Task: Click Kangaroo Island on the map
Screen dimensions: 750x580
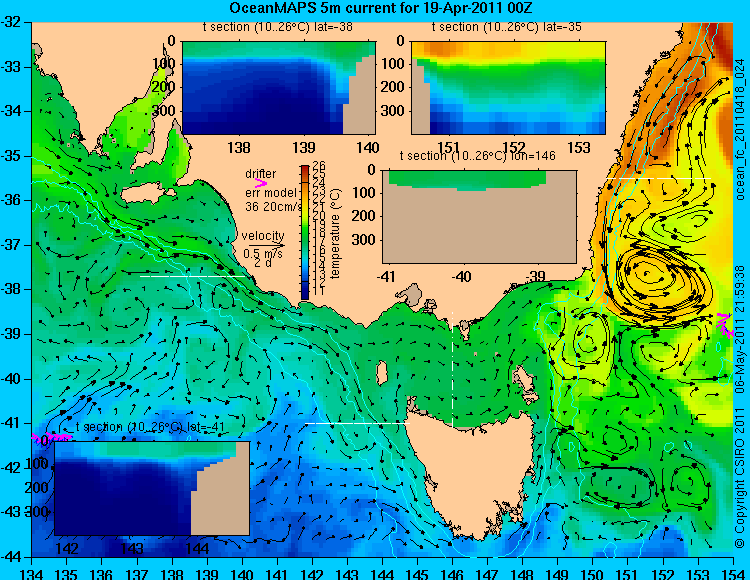Action: pyautogui.click(x=145, y=194)
